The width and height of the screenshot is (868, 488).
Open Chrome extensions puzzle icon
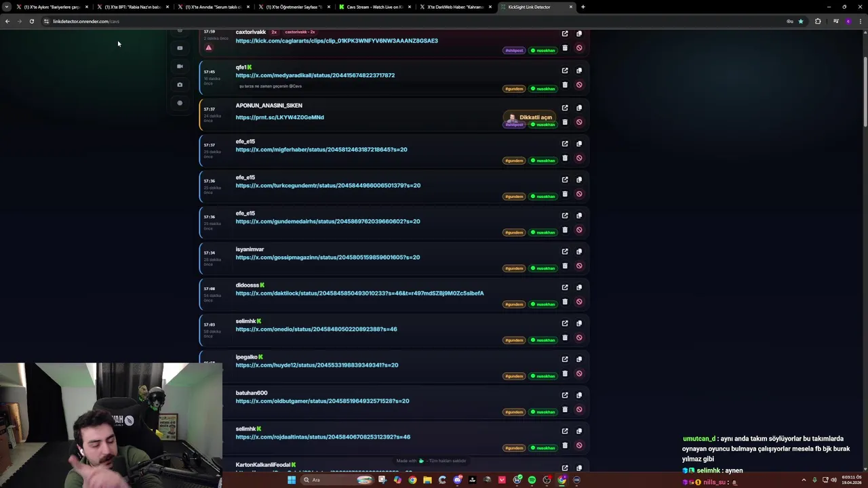click(818, 21)
